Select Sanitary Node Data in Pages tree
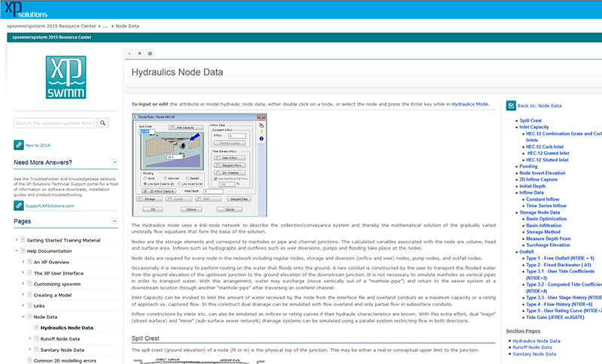The height and width of the screenshot is (364, 602). pyautogui.click(x=62, y=350)
